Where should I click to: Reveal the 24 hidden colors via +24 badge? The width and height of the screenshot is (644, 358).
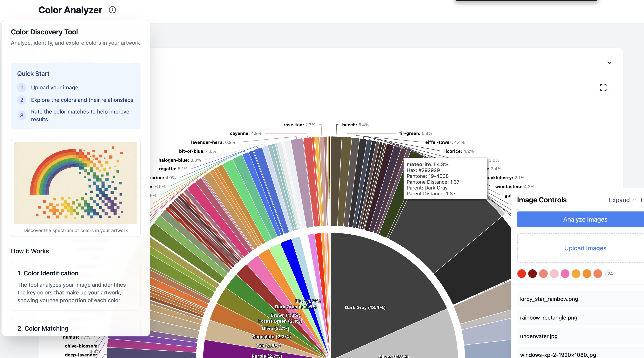(608, 274)
